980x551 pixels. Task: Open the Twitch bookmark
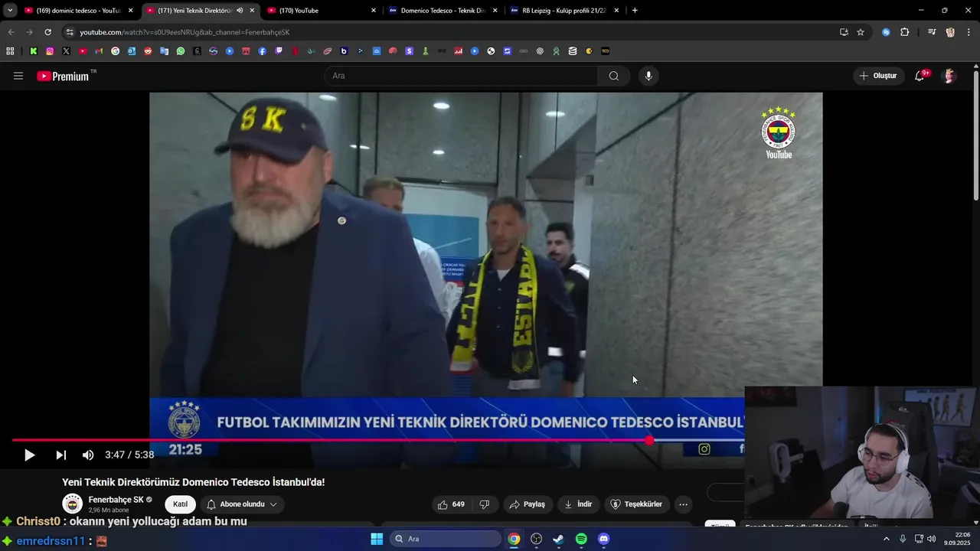[279, 51]
